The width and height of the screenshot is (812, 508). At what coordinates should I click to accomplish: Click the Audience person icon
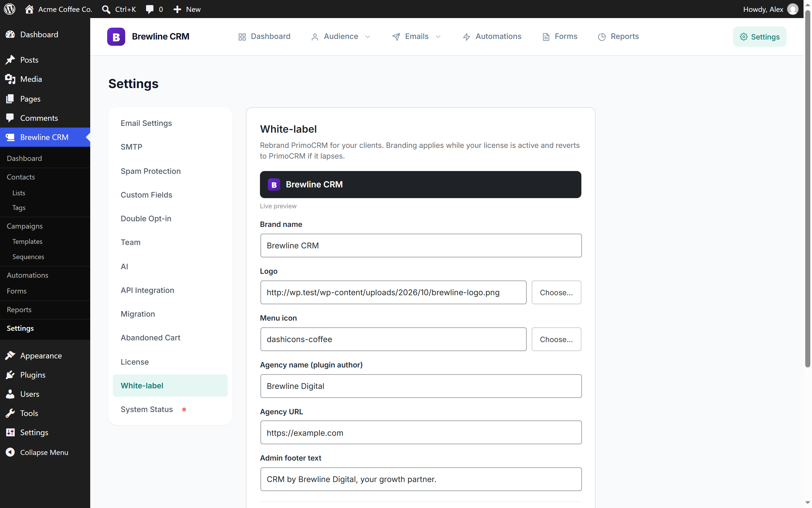tap(315, 37)
